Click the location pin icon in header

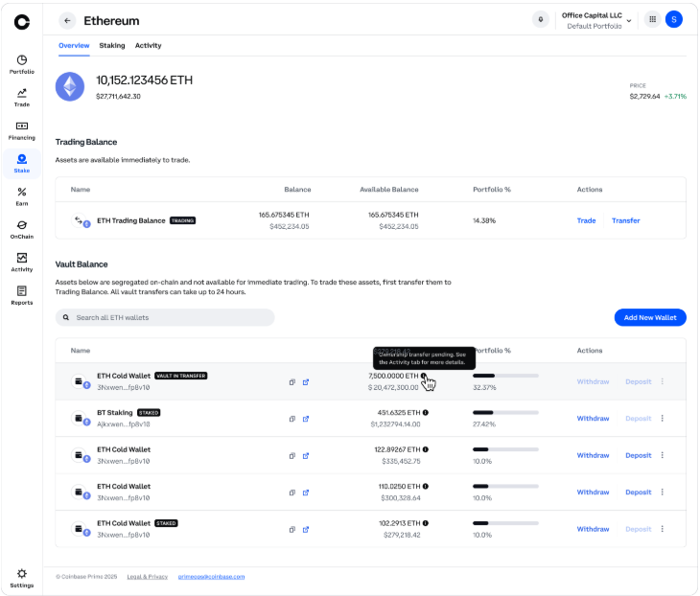(x=540, y=19)
